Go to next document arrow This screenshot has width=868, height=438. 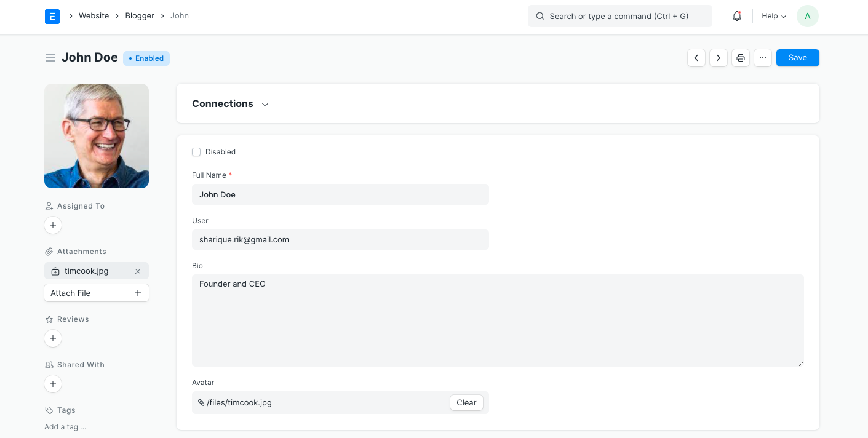718,58
